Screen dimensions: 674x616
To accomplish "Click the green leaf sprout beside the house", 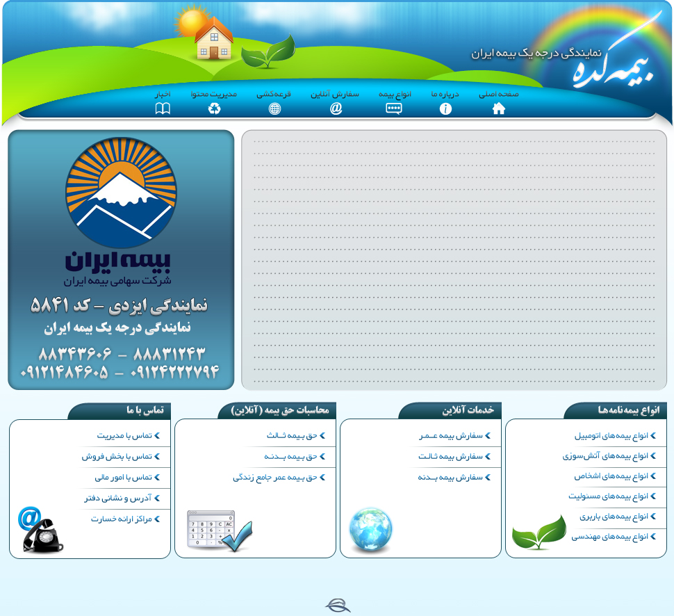I will click(268, 52).
